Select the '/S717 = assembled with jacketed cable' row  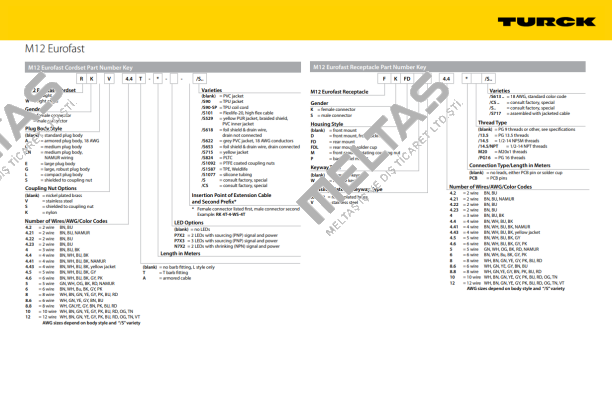tap(530, 114)
